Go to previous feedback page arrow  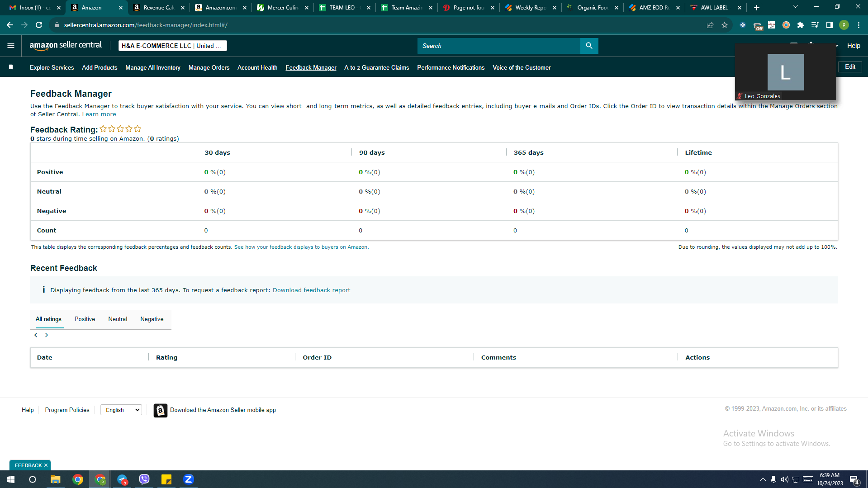[36, 335]
